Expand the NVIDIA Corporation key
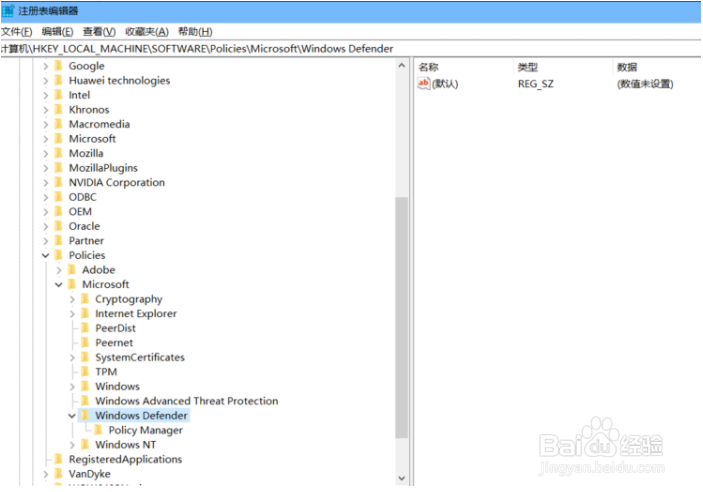The width and height of the screenshot is (703, 492). point(45,183)
